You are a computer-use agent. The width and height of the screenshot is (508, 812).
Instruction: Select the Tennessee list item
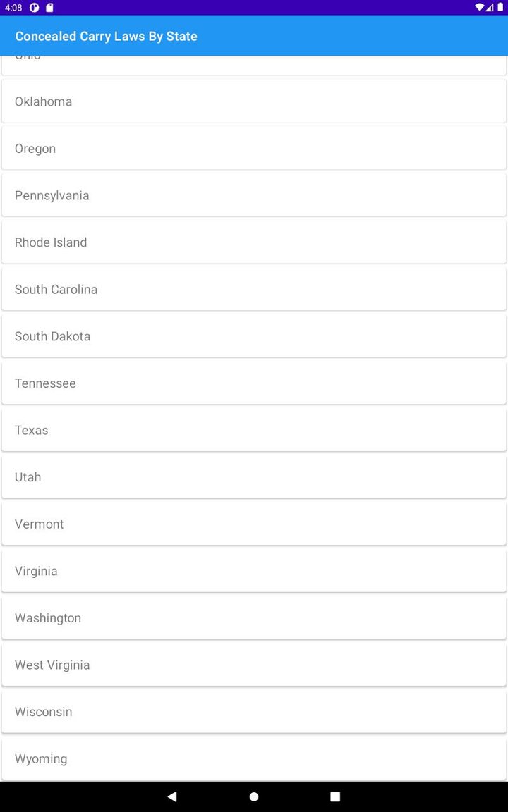click(254, 383)
